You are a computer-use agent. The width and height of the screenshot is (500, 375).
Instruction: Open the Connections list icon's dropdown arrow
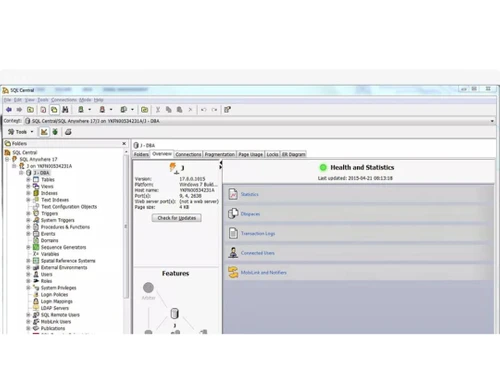click(132, 109)
